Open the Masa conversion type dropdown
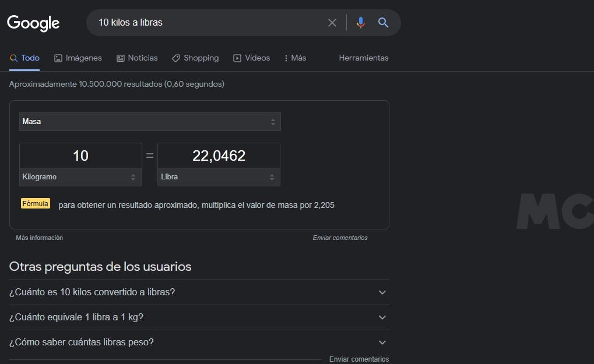Viewport: 594px width, 364px height. (x=150, y=122)
